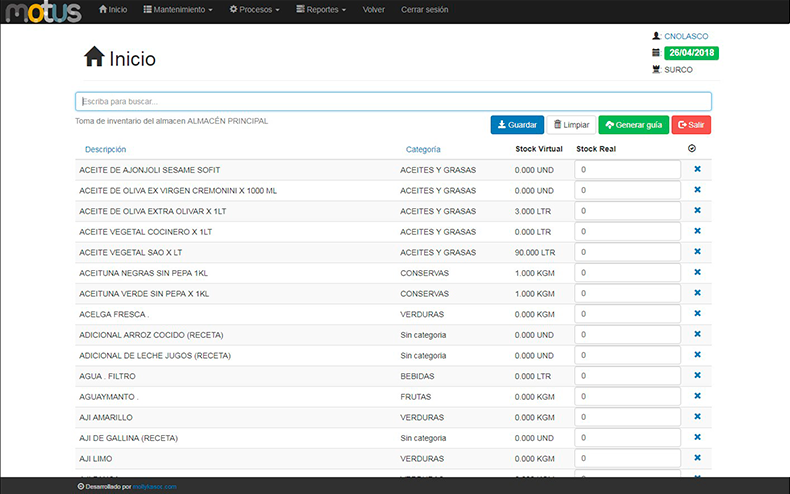Remove the ACELGA FRESCA row via X icon
The height and width of the screenshot is (494, 790).
tap(697, 314)
